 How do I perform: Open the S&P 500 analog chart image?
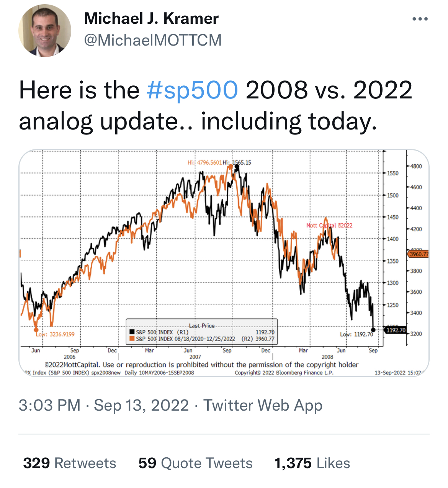click(x=224, y=263)
